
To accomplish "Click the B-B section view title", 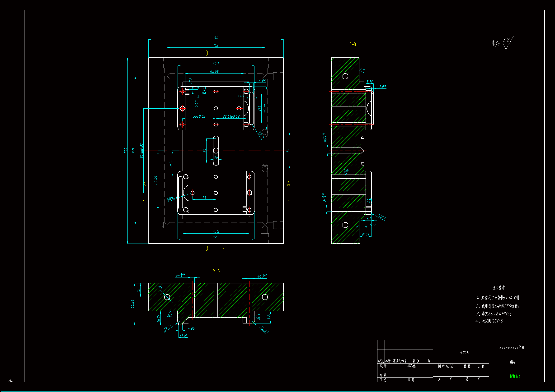I will click(x=353, y=44).
